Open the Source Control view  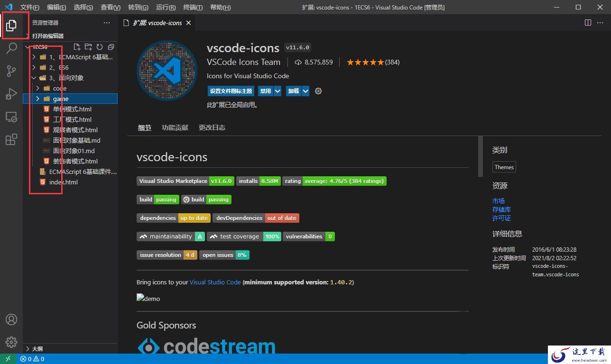[11, 71]
